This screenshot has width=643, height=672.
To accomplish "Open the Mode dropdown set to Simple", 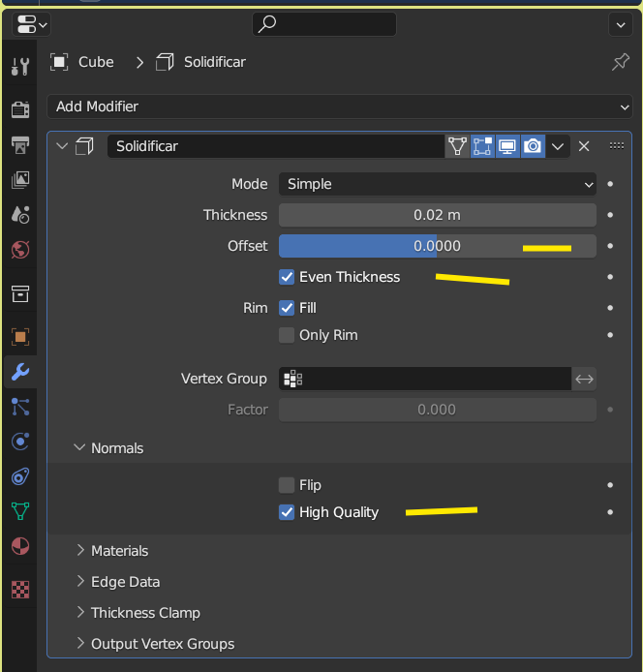I will click(438, 184).
